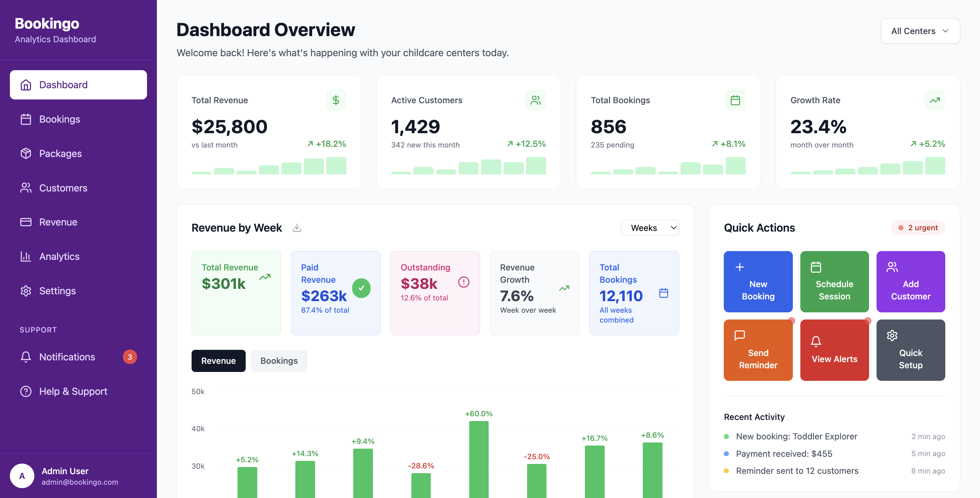Click the people icon on Active Customers card

(x=535, y=100)
